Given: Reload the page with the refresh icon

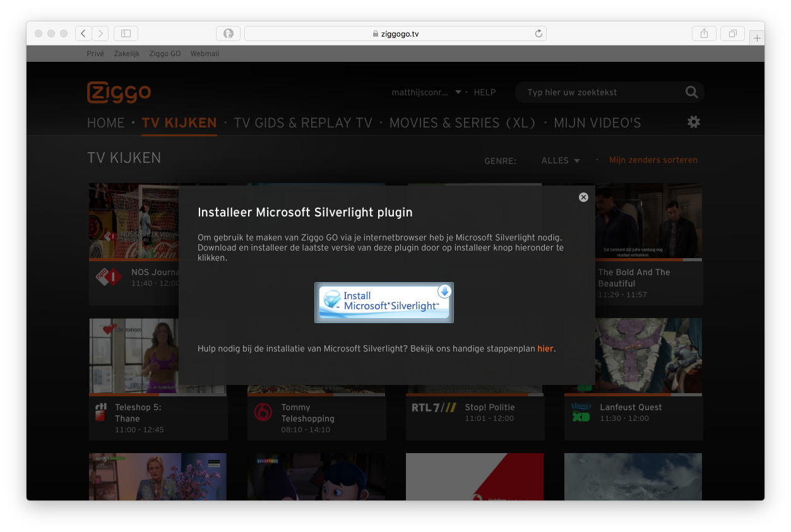Looking at the screenshot, I should [x=538, y=33].
